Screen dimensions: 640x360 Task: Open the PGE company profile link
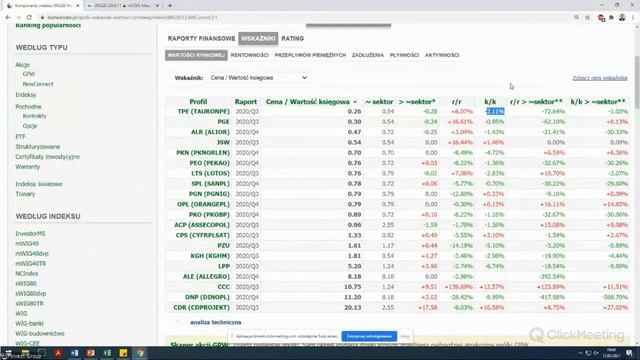223,122
